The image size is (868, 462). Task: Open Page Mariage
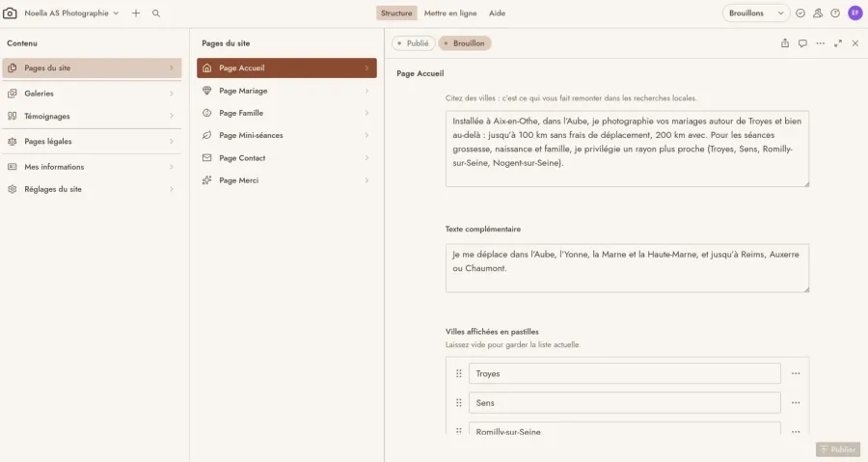pos(286,91)
